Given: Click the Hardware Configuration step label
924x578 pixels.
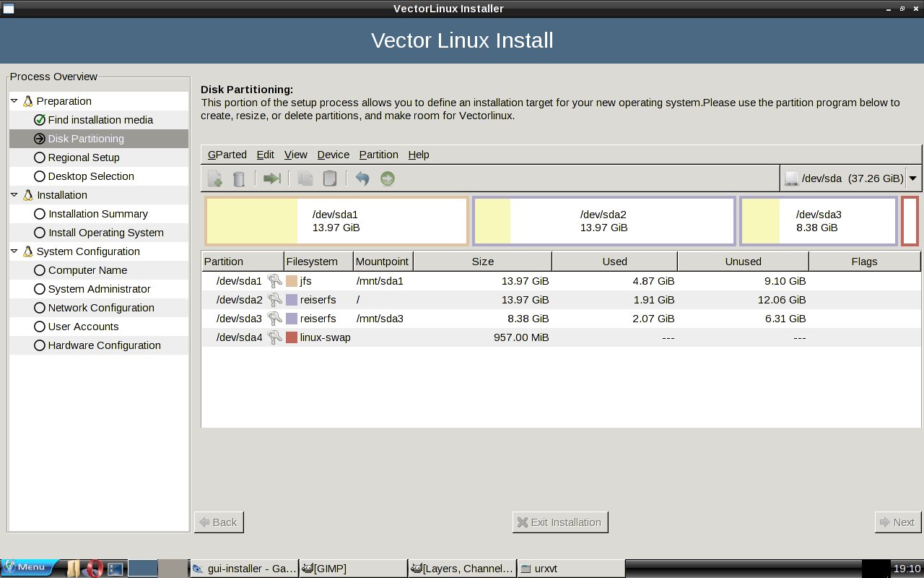Looking at the screenshot, I should pos(104,345).
